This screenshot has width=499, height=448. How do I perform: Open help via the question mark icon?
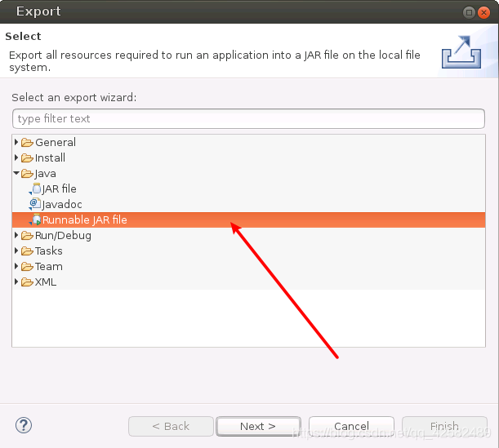click(24, 425)
